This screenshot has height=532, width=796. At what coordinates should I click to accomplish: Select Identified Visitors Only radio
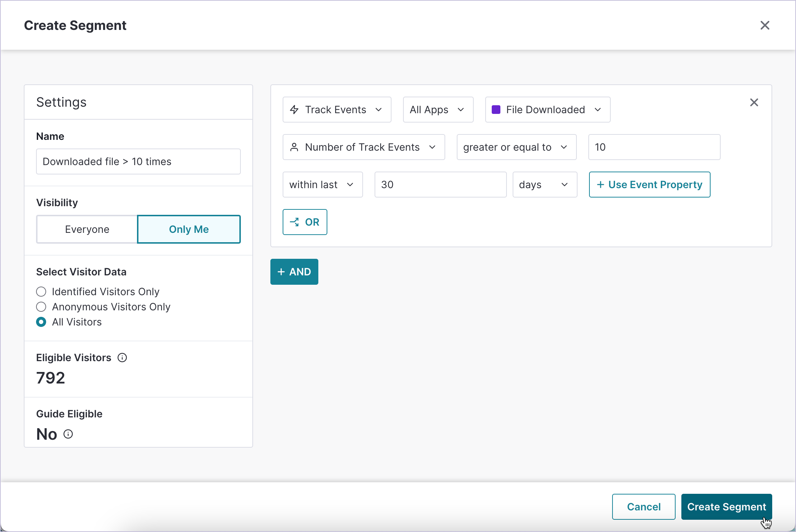click(41, 292)
